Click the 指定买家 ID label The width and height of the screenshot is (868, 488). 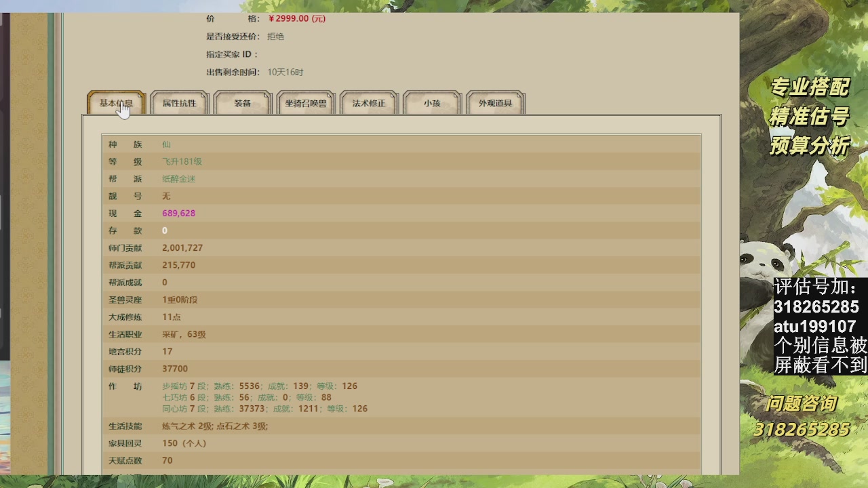pyautogui.click(x=232, y=54)
